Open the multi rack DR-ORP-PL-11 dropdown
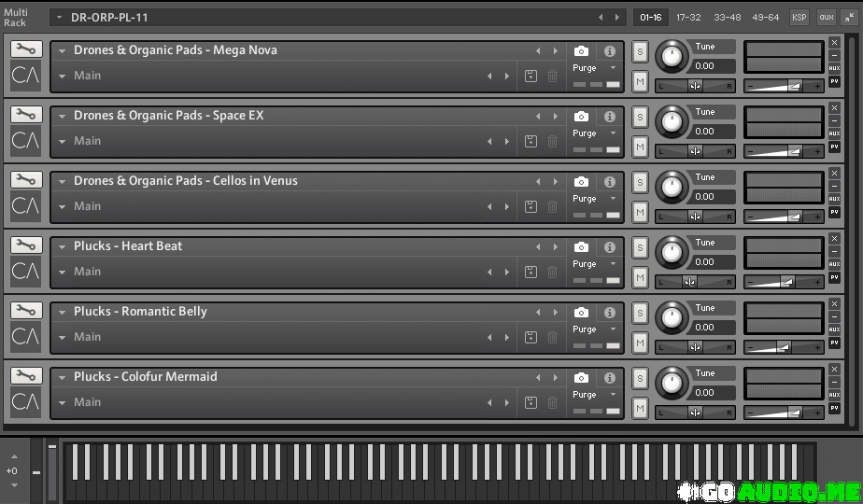 click(59, 18)
